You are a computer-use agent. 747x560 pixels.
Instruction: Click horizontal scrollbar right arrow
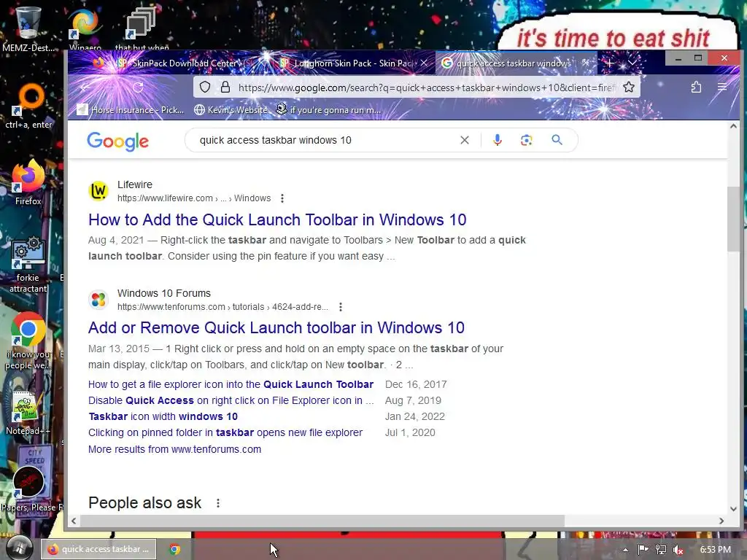point(721,521)
